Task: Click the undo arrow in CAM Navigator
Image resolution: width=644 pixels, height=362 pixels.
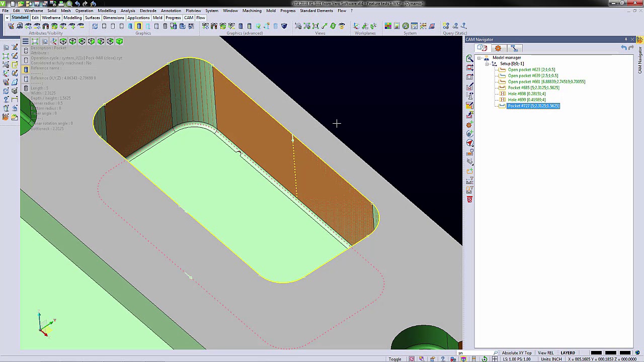Action: 624,48
